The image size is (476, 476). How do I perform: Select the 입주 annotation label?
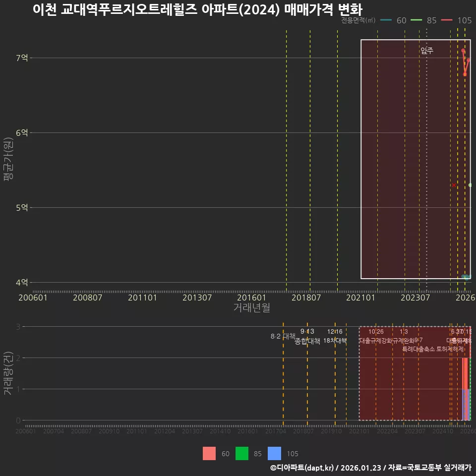(426, 50)
